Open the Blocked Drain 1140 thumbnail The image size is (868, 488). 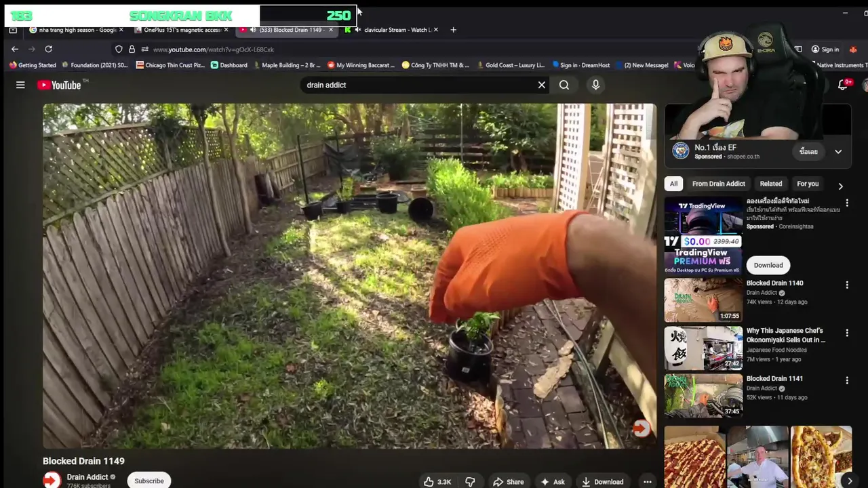(x=703, y=300)
